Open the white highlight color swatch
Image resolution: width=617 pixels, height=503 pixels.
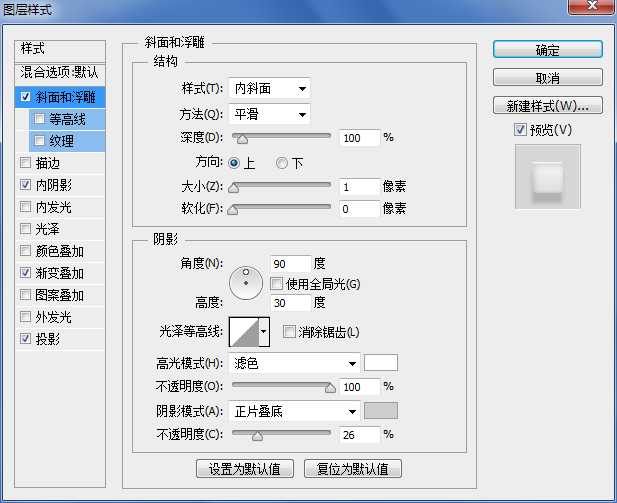381,362
